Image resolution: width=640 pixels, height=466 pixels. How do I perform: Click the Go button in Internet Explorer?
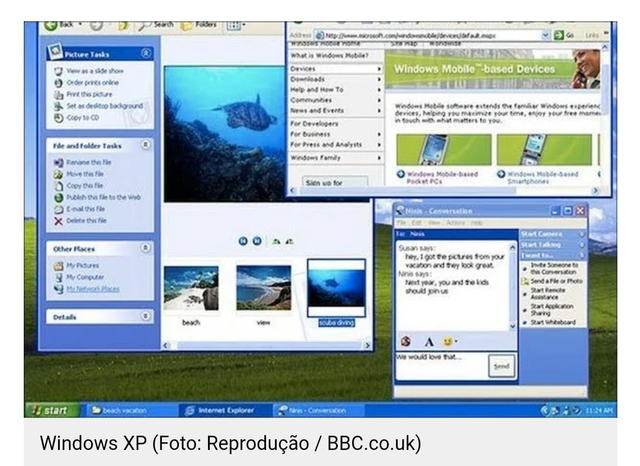564,36
